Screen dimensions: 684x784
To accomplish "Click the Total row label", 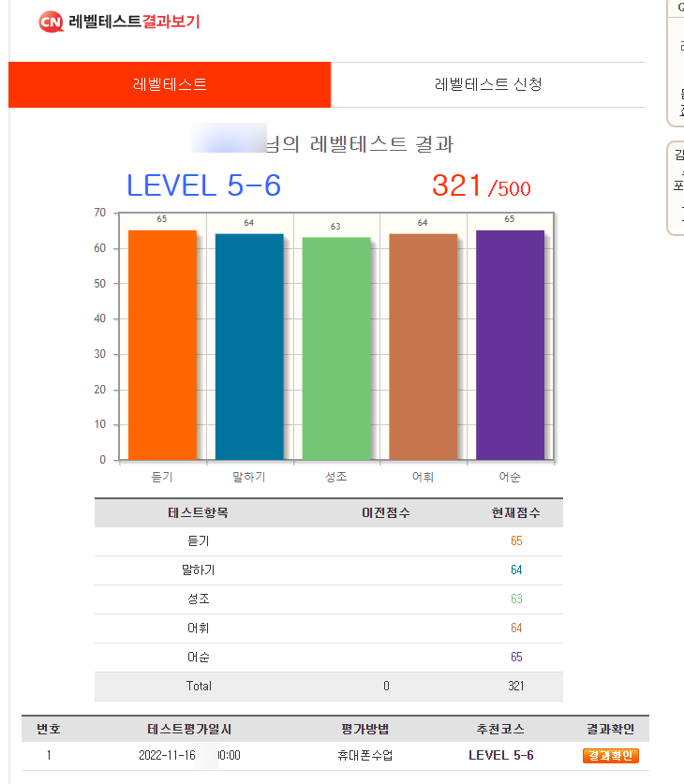I will (199, 686).
